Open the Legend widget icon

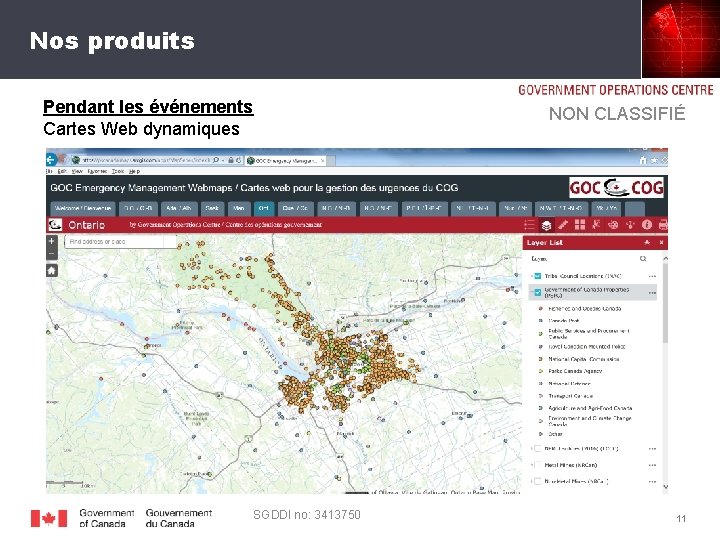(529, 225)
